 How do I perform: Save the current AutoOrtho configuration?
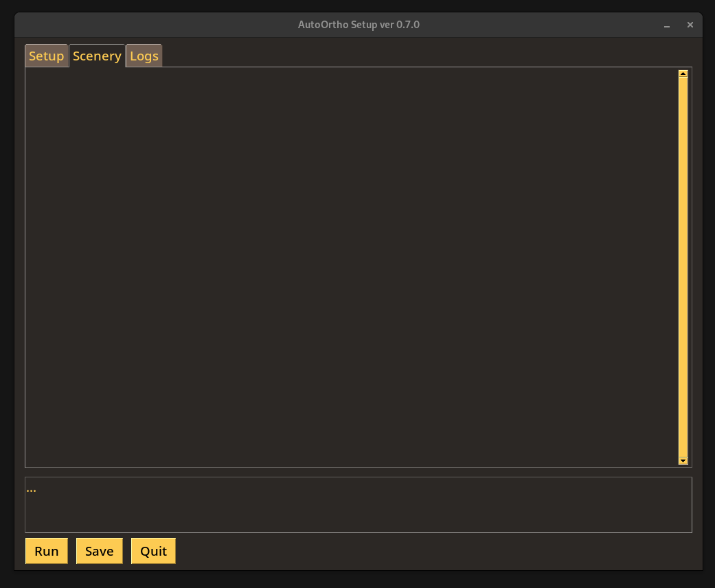click(x=99, y=550)
